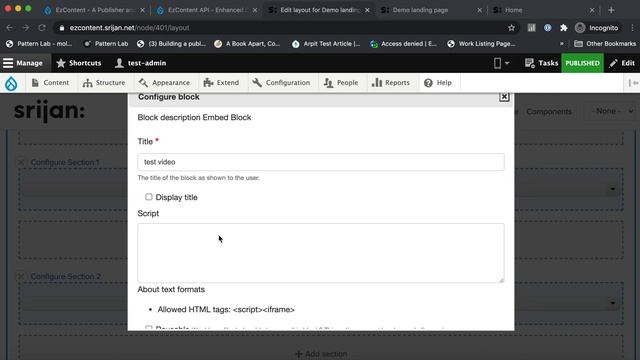Open (3) Building a publ... bookmark
Image resolution: width=640 pixels, height=360 pixels.
point(171,44)
